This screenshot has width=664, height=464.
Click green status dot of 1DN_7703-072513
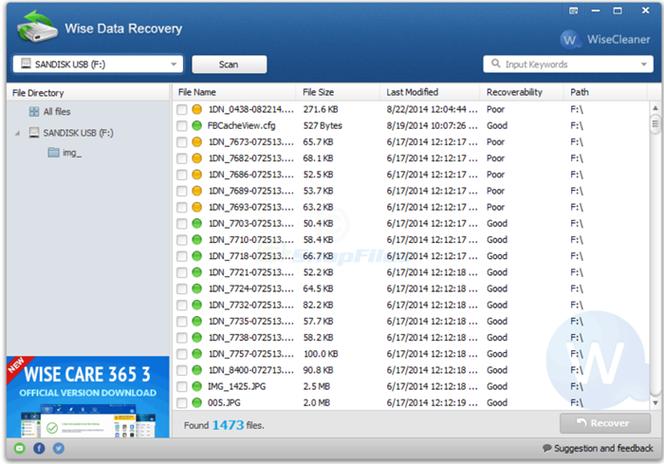[197, 223]
